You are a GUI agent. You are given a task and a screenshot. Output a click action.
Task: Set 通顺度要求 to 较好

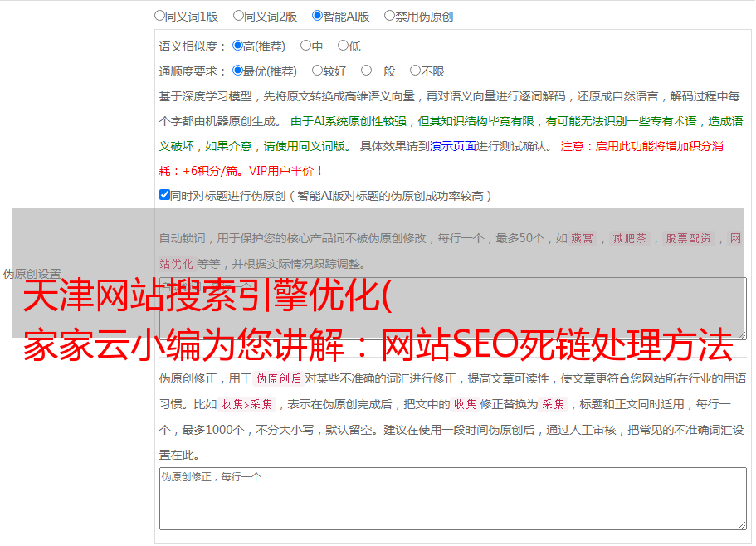(x=317, y=71)
